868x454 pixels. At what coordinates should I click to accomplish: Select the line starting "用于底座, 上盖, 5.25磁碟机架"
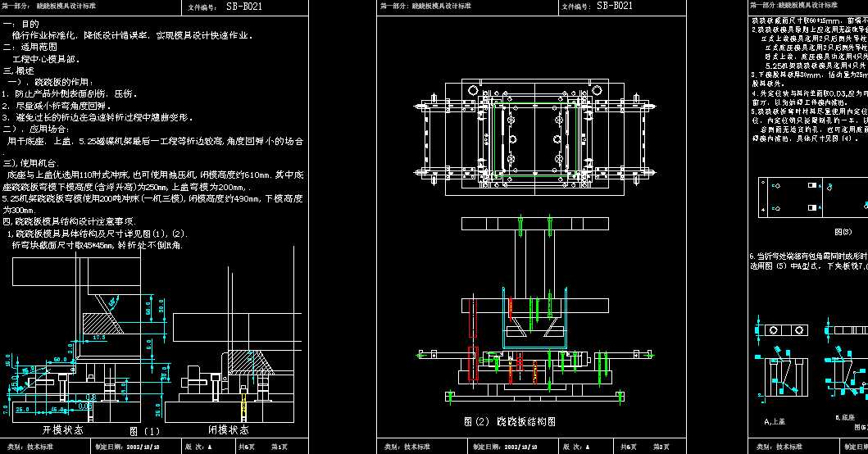click(x=155, y=141)
